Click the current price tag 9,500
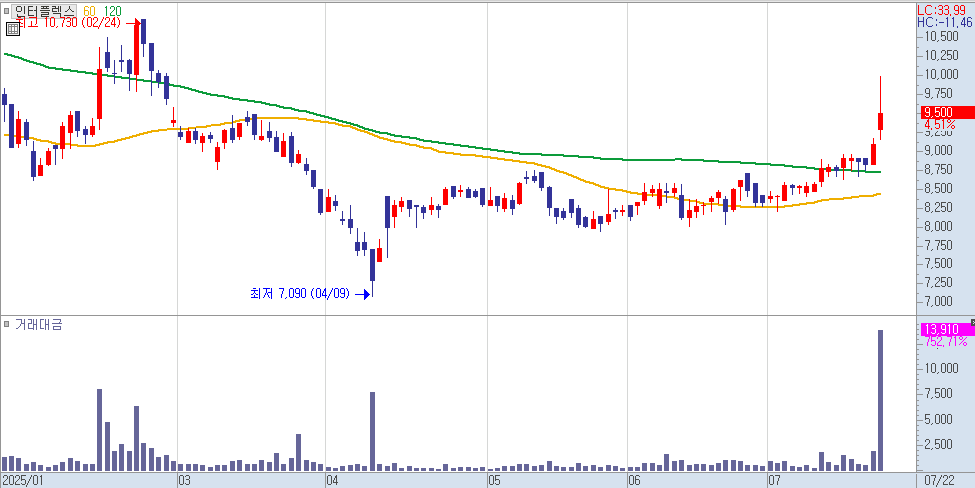The height and width of the screenshot is (488, 975). pos(947,113)
